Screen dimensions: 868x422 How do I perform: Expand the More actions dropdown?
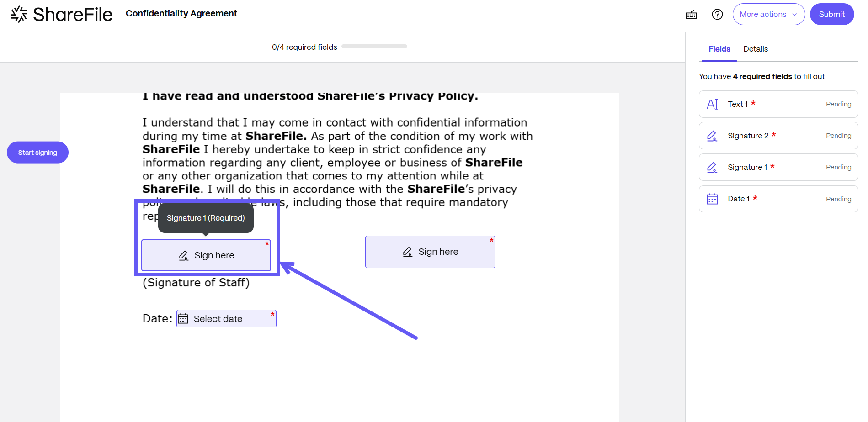pos(768,14)
